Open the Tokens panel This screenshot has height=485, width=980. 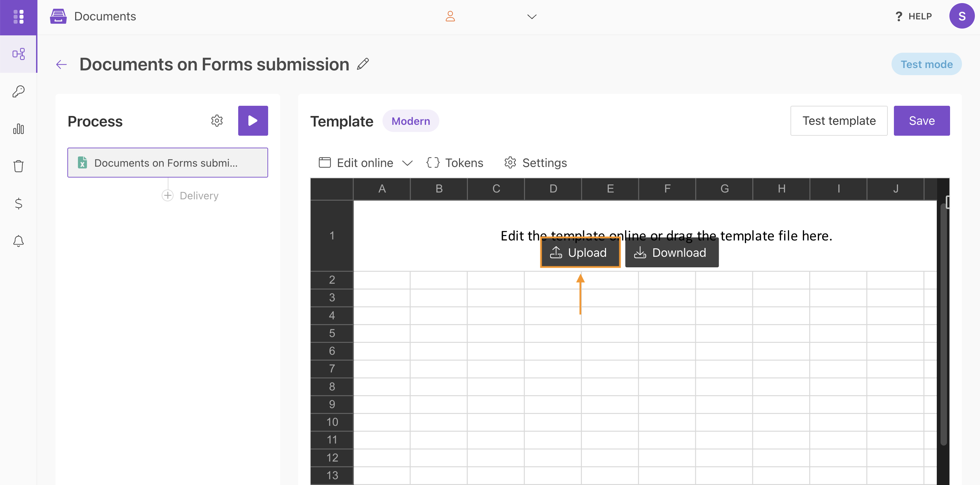[x=455, y=163]
